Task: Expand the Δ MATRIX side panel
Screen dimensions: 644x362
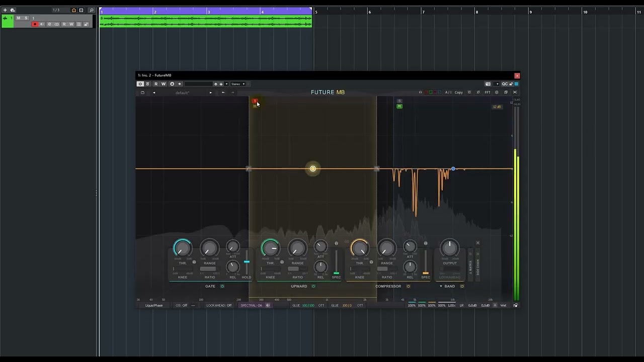Action: pyautogui.click(x=470, y=264)
